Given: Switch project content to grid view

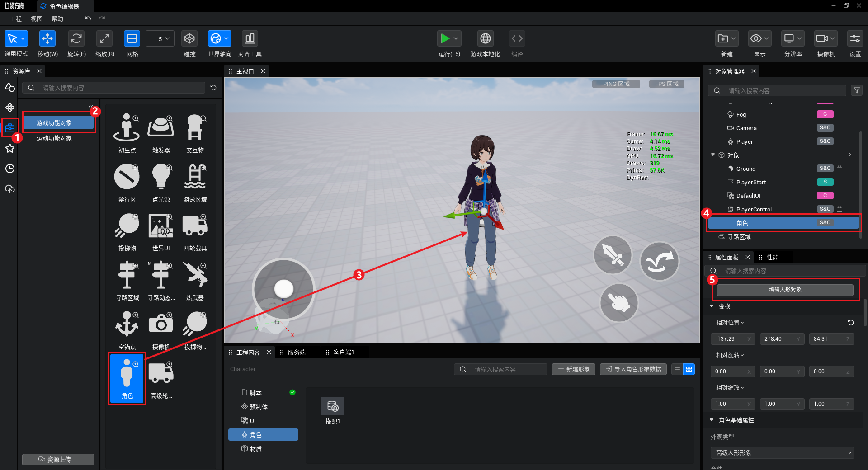Looking at the screenshot, I should [689, 369].
